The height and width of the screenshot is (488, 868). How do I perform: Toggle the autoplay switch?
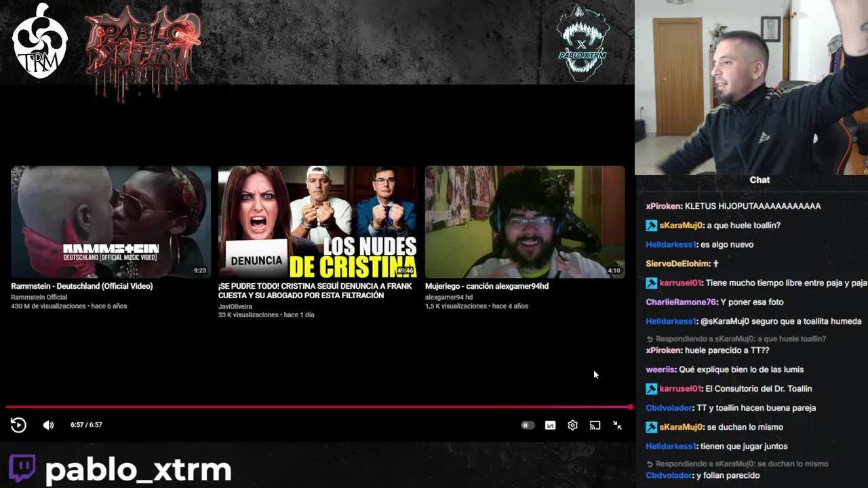coord(528,425)
